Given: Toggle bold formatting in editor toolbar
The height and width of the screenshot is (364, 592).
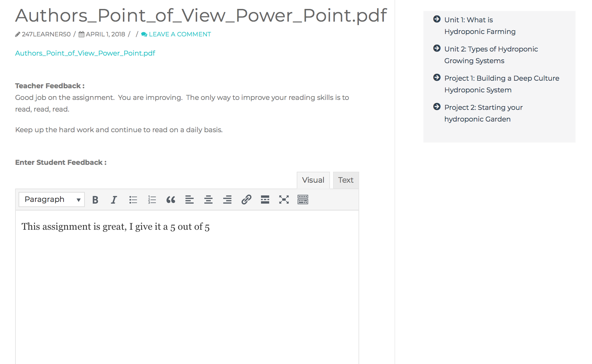Looking at the screenshot, I should coord(95,200).
